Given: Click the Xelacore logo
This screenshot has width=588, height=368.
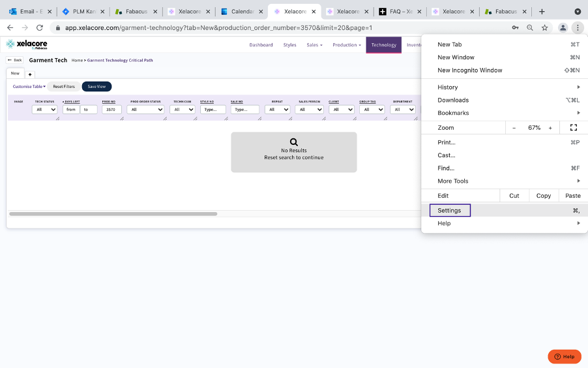Looking at the screenshot, I should (27, 44).
